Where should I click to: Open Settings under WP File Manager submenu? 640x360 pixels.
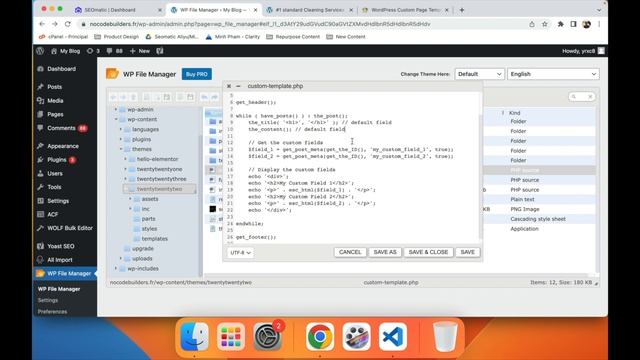tap(48, 300)
